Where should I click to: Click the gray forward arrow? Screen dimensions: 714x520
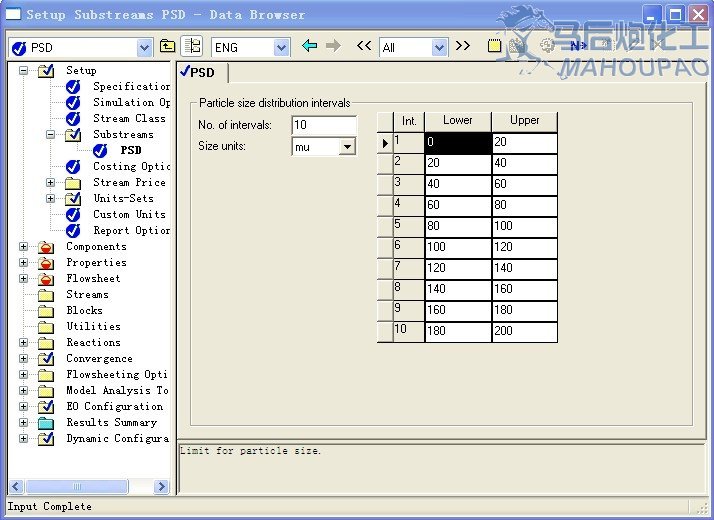333,46
